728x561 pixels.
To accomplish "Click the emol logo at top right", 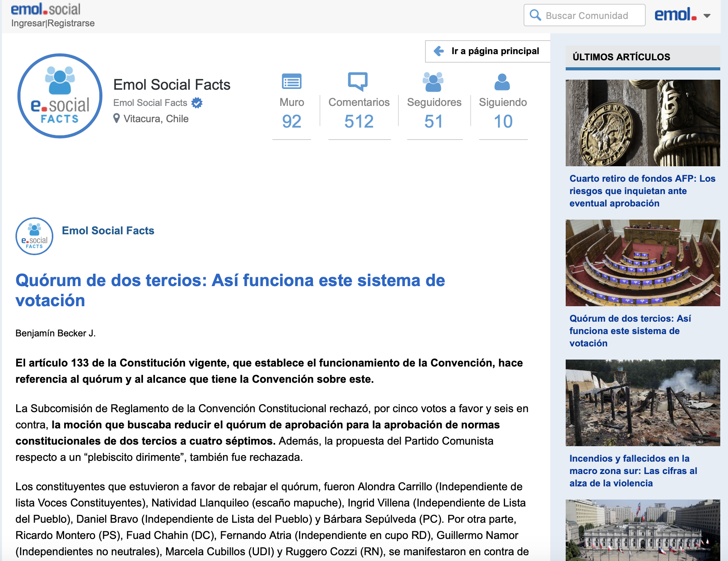I will pyautogui.click(x=675, y=15).
